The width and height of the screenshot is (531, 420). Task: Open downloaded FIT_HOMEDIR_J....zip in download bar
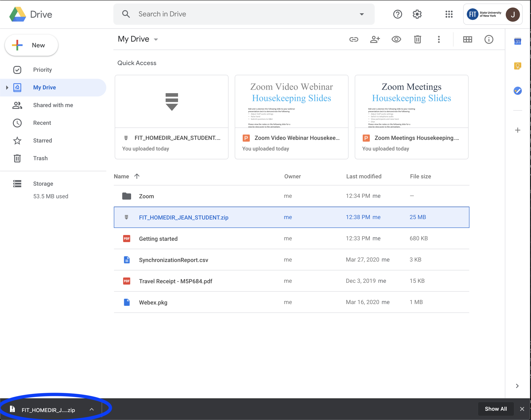pos(48,410)
